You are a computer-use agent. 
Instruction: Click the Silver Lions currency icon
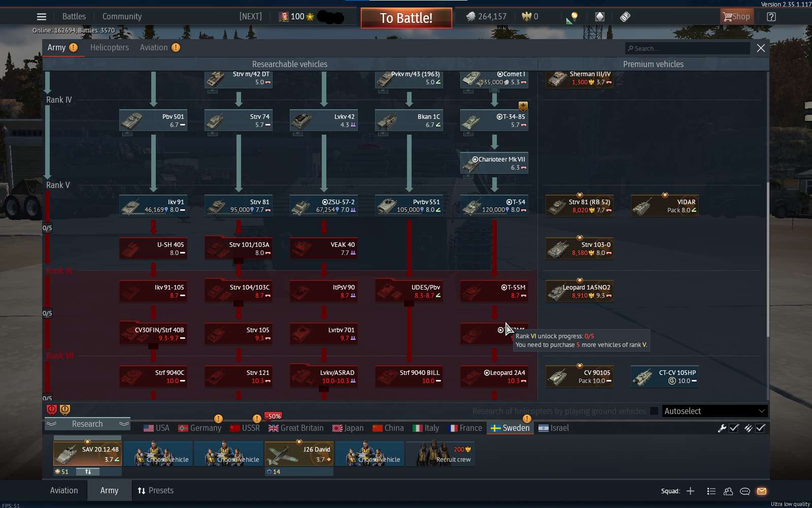click(471, 17)
